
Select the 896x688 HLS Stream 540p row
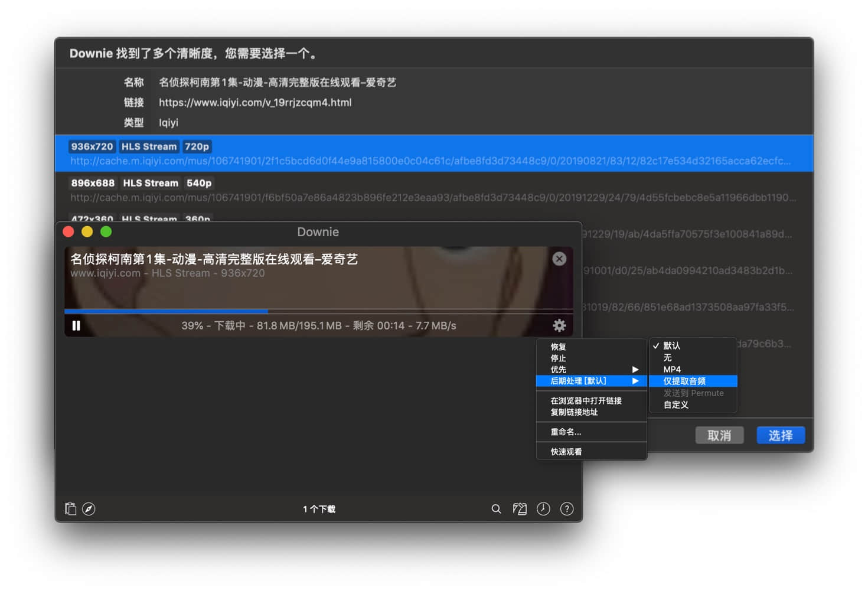click(434, 190)
